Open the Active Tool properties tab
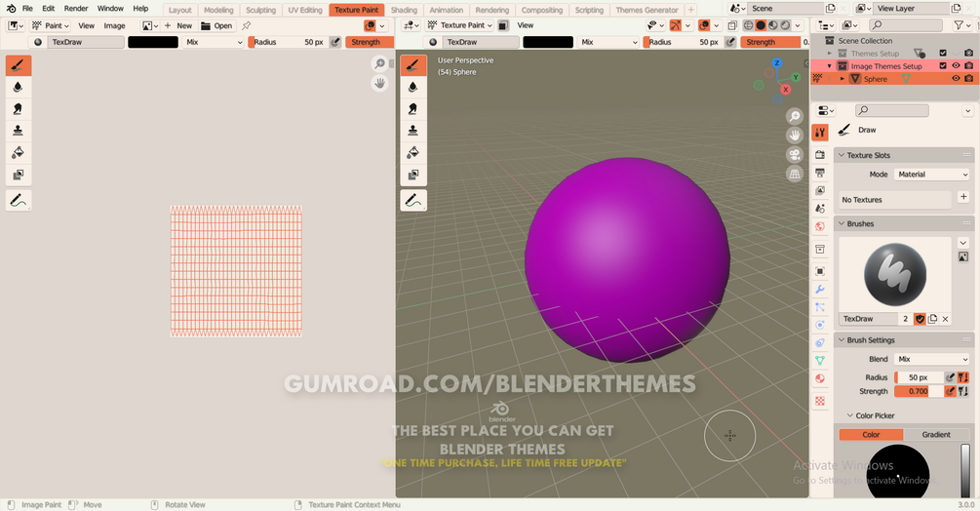 [820, 132]
